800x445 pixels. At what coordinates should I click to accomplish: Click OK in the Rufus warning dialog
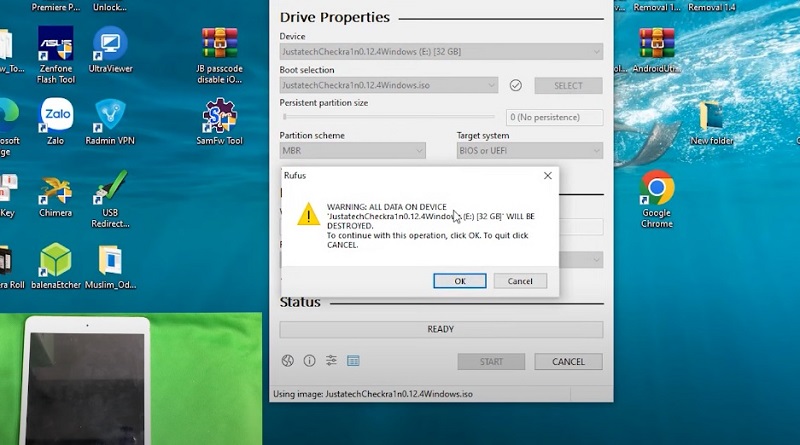point(460,281)
